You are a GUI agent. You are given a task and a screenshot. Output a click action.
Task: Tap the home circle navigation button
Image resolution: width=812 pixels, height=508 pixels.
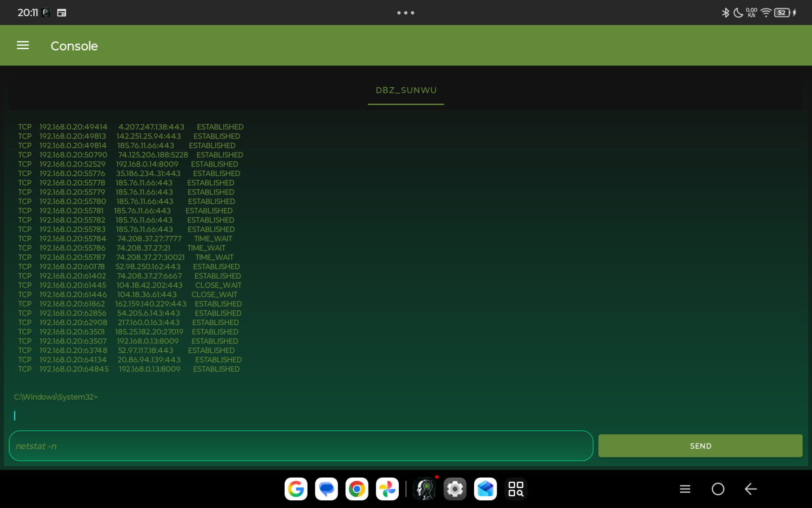pos(718,489)
